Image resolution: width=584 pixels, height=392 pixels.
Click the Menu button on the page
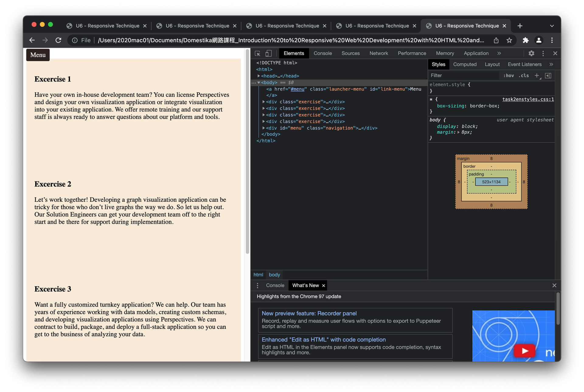[x=38, y=55]
